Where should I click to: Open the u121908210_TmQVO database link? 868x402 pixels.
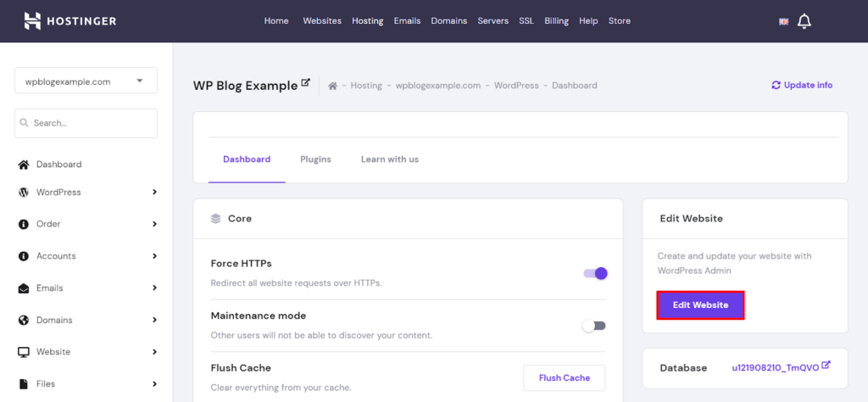[775, 368]
